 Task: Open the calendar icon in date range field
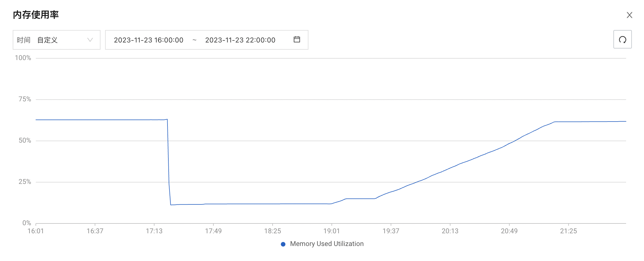(297, 40)
